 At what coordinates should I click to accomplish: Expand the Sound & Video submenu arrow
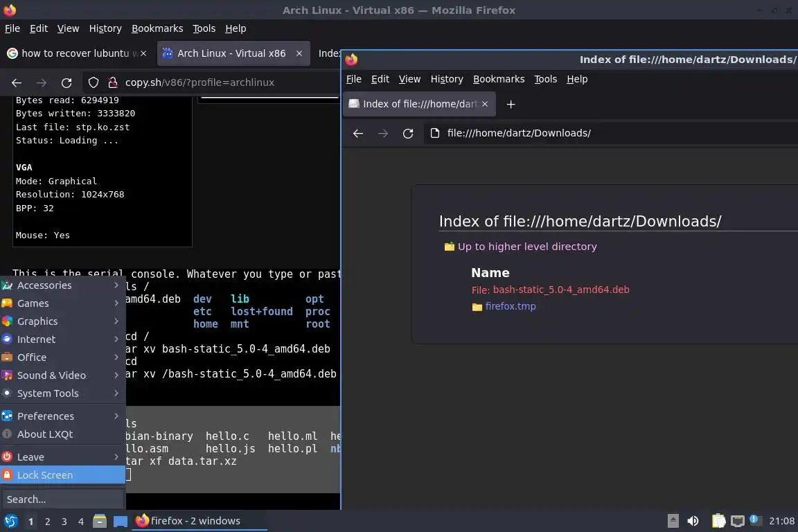116,375
